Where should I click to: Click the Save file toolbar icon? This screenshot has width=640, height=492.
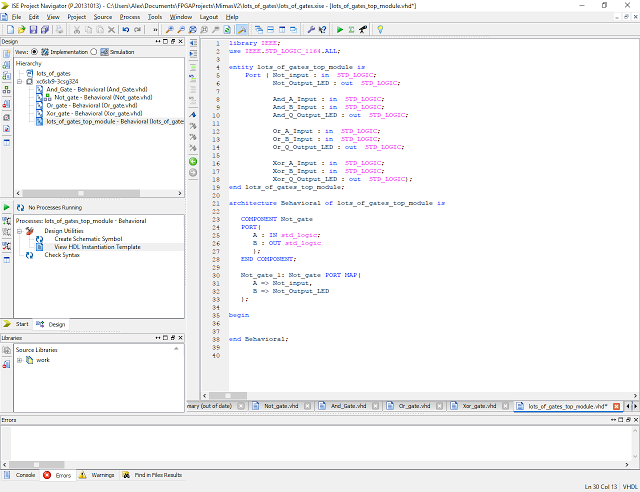pos(32,30)
